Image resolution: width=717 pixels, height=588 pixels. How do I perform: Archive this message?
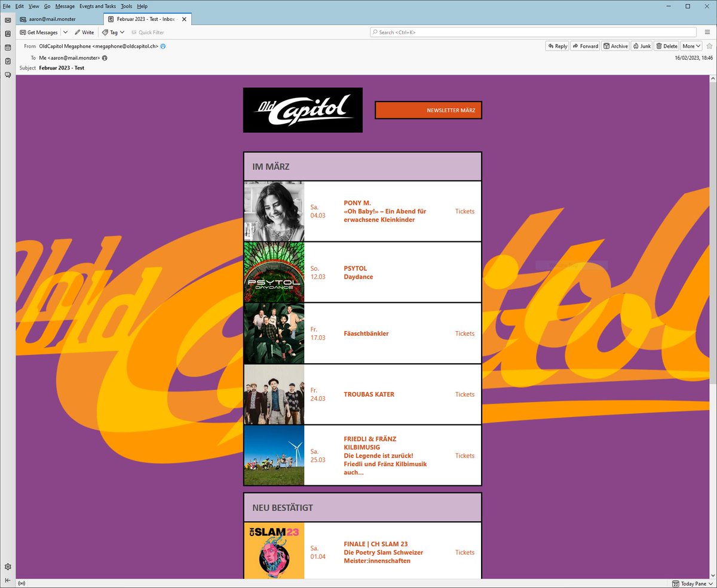click(x=615, y=46)
